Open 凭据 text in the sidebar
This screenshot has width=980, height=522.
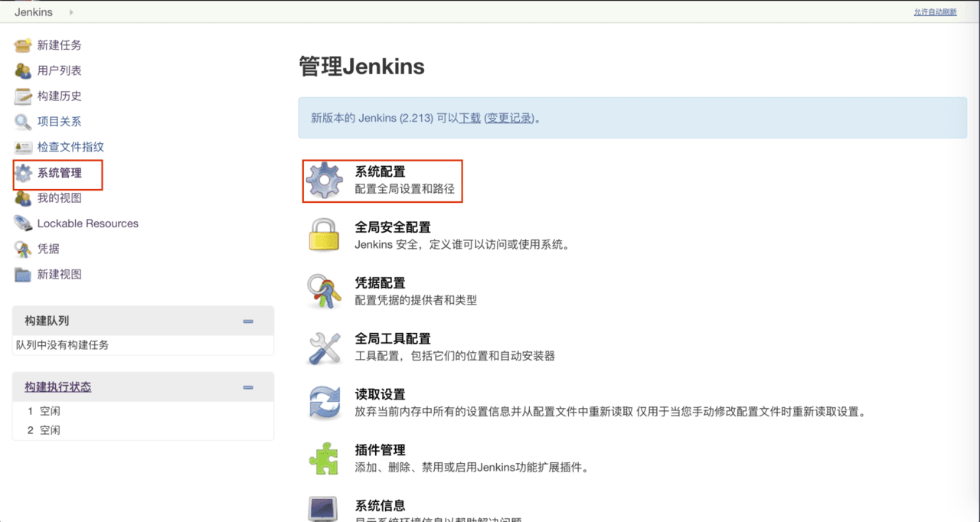click(x=48, y=249)
